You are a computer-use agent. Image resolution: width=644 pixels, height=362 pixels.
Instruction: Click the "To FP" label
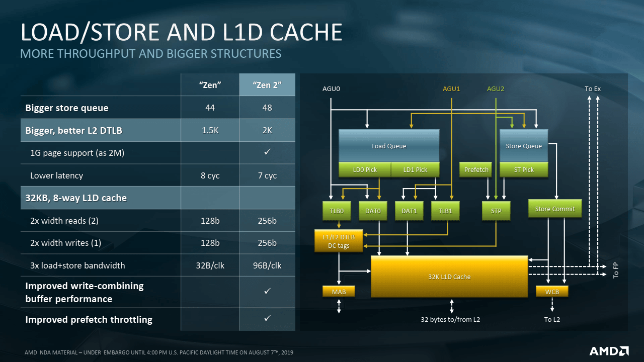click(x=616, y=270)
